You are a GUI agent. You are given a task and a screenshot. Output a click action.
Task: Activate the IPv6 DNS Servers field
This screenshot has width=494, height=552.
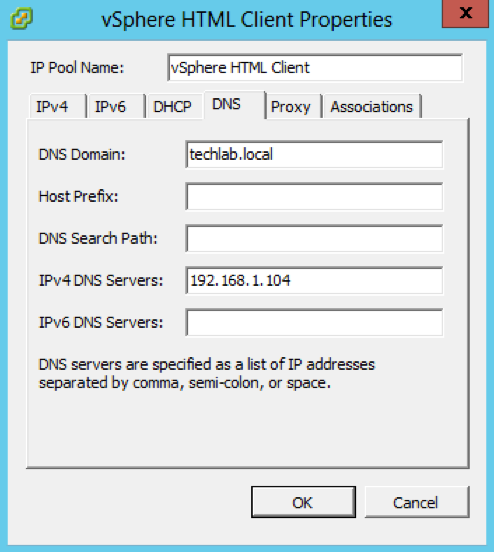coord(314,322)
